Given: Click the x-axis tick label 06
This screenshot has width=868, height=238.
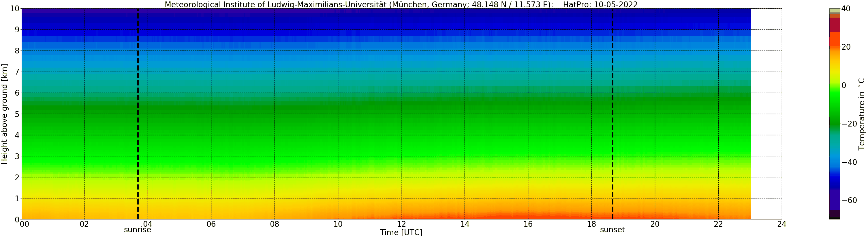Looking at the screenshot, I should click(211, 224).
